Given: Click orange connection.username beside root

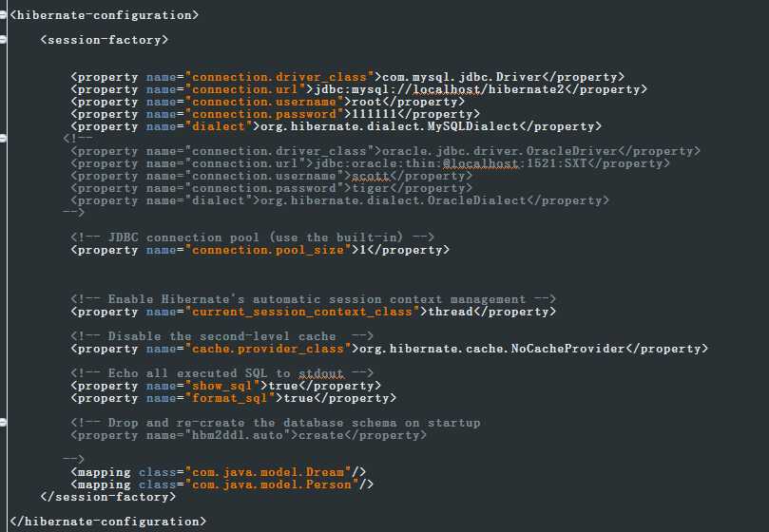Looking at the screenshot, I should pyautogui.click(x=264, y=102).
